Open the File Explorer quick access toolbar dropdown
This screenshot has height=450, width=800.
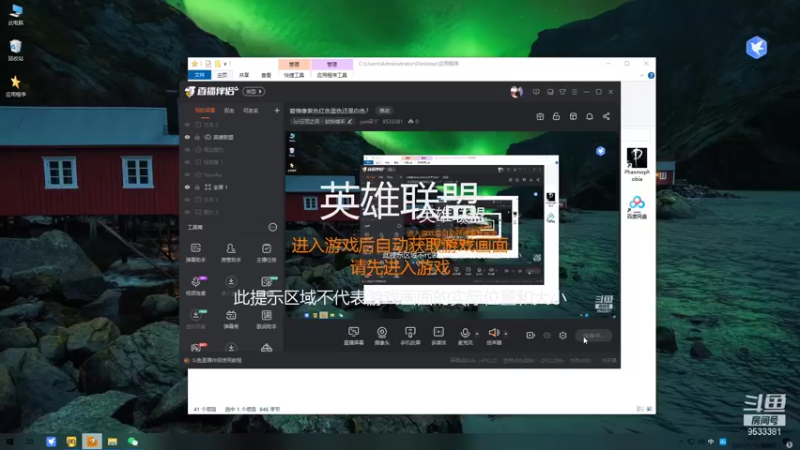click(x=225, y=64)
